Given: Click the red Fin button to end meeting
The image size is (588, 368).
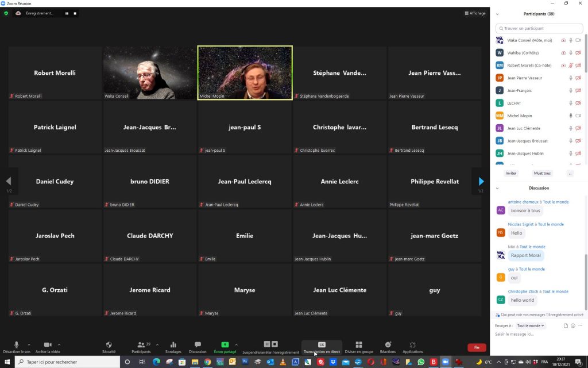Looking at the screenshot, I should tap(477, 347).
